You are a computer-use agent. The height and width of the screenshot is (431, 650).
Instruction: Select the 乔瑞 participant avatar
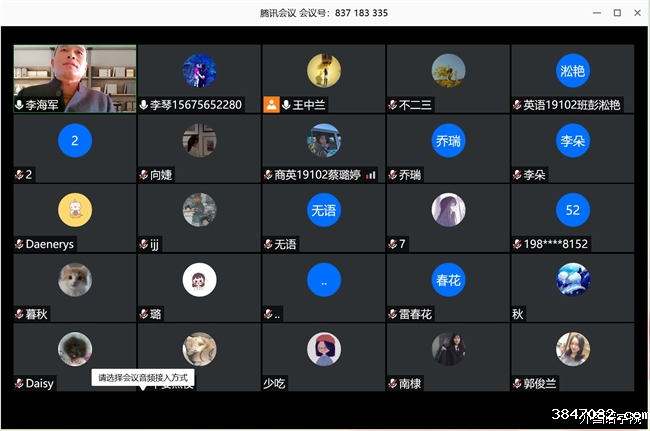[x=448, y=141]
